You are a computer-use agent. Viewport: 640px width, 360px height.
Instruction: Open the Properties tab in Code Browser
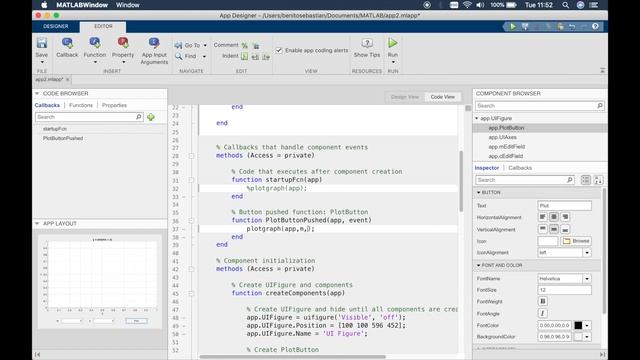coord(114,105)
